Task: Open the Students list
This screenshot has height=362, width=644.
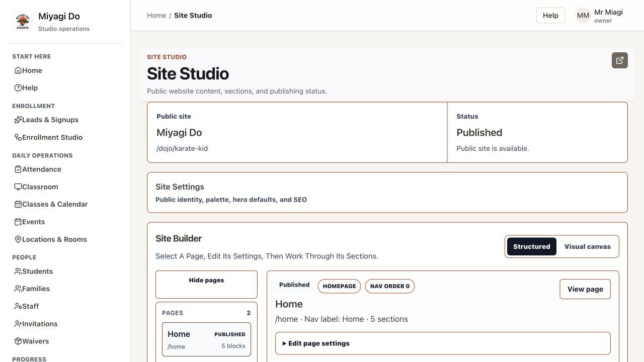Action: (x=65, y=271)
